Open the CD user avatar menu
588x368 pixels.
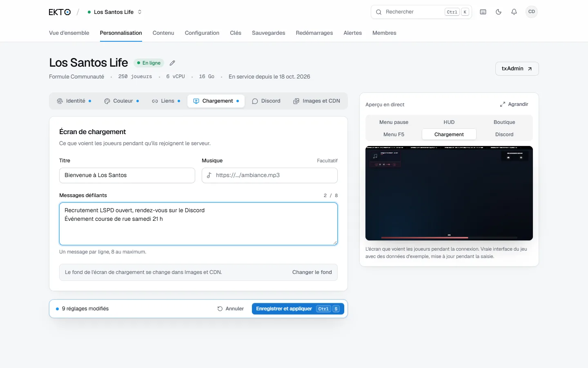tap(532, 12)
